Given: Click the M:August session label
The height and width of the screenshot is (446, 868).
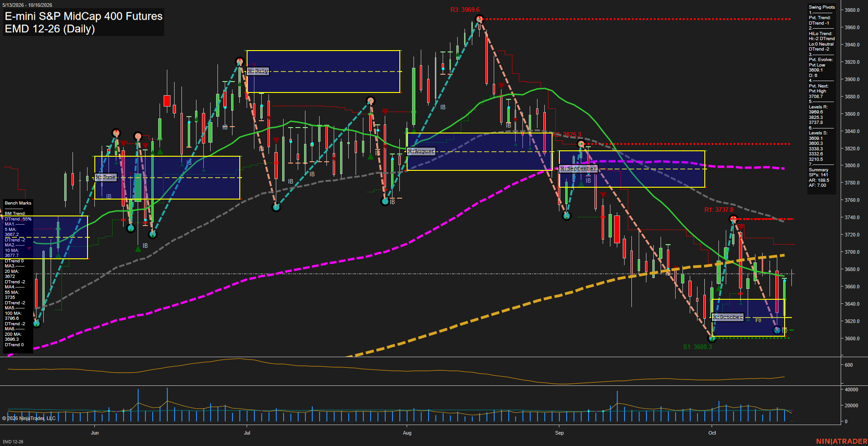Looking at the screenshot, I should click(x=421, y=151).
